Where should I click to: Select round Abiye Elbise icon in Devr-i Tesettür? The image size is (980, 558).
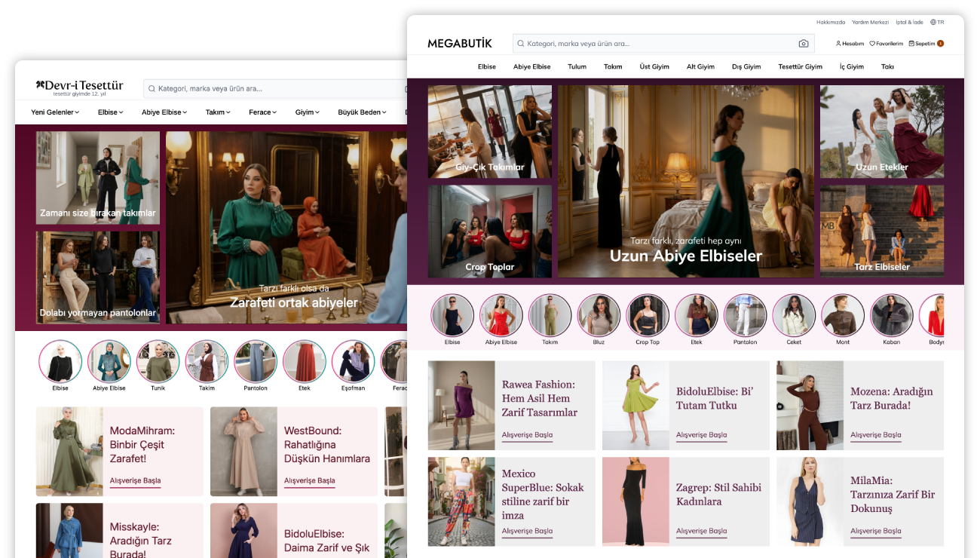click(x=109, y=361)
